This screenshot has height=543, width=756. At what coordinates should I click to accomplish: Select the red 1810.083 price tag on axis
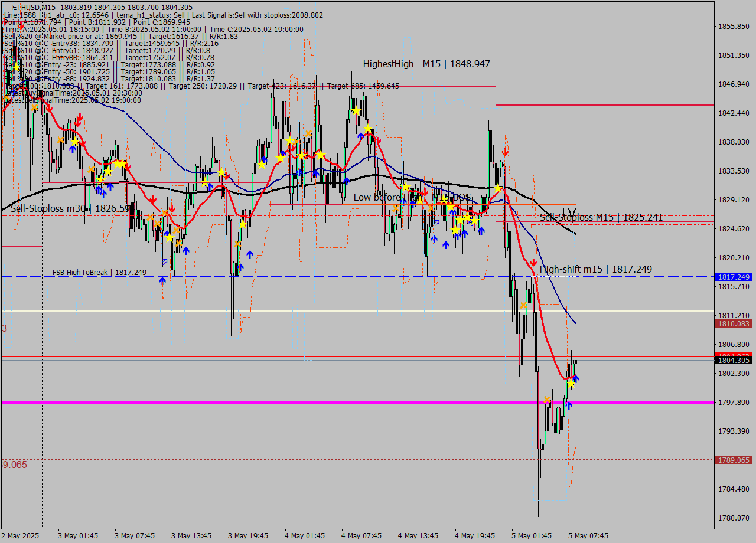click(732, 323)
